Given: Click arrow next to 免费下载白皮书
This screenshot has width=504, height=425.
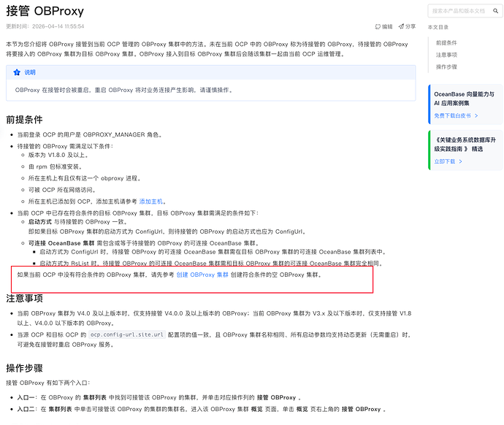Looking at the screenshot, I should tap(476, 115).
